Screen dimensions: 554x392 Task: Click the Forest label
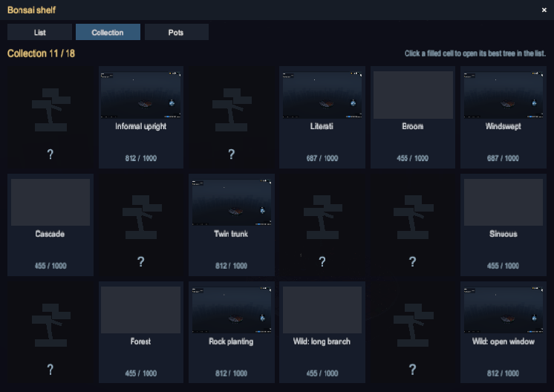coord(140,342)
